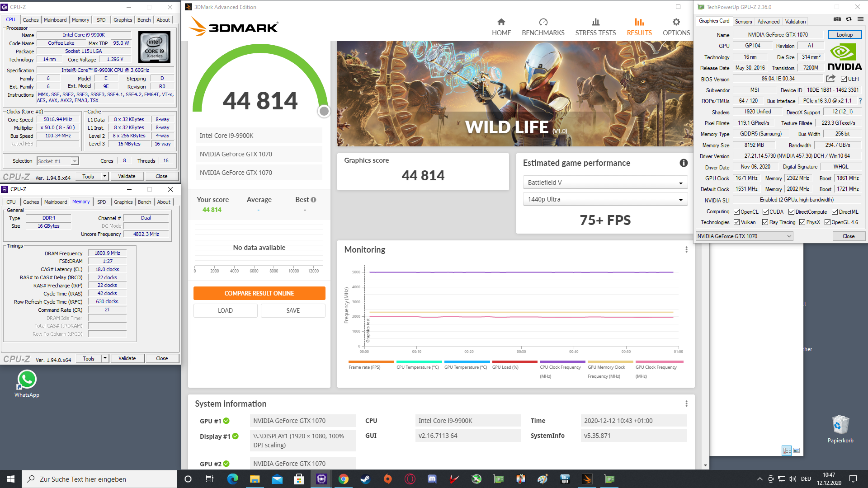
Task: Open the Task View taskbar icon
Action: point(209,479)
